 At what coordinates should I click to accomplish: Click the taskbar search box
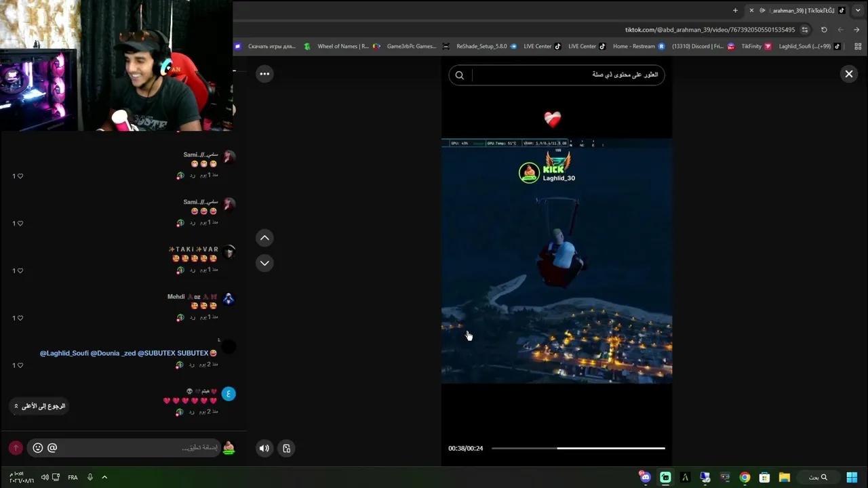click(817, 477)
